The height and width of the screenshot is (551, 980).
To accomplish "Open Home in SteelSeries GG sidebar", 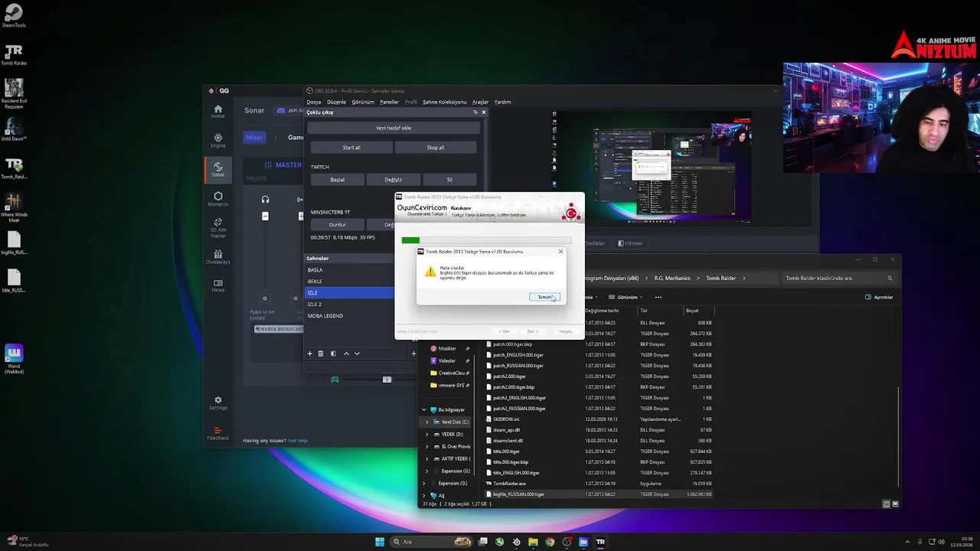I will pos(217,112).
